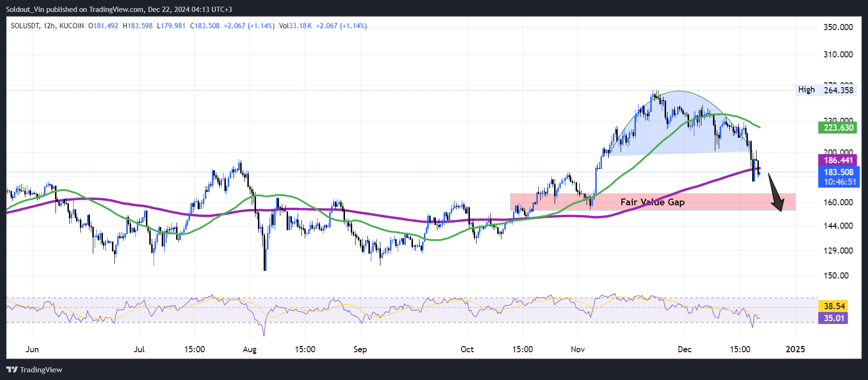This screenshot has height=380, width=868.
Task: Click the Jul label on time axis
Action: (139, 349)
